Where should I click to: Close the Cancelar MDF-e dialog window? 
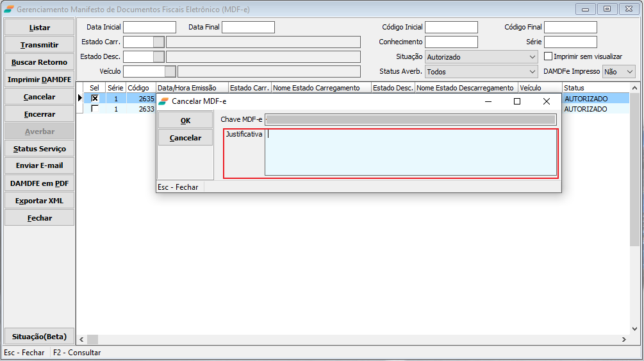[x=546, y=101]
